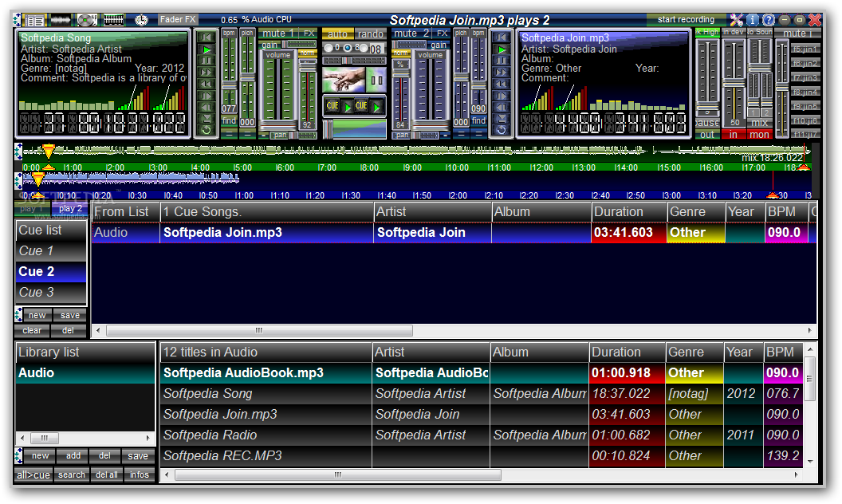
Task: Play deck 1 with green arrow button
Action: pyautogui.click(x=207, y=49)
